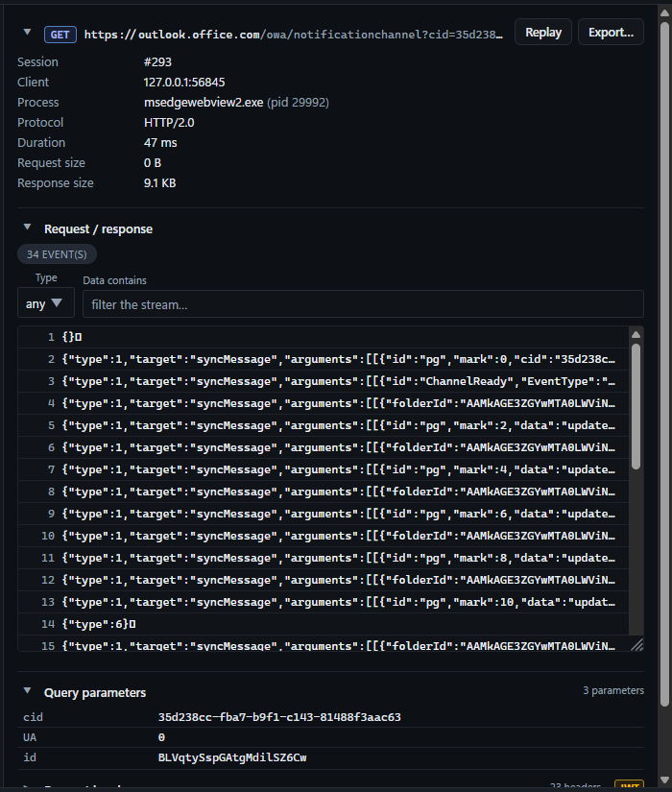Select event 9 with mark 6
The height and width of the screenshot is (792, 672).
324,514
